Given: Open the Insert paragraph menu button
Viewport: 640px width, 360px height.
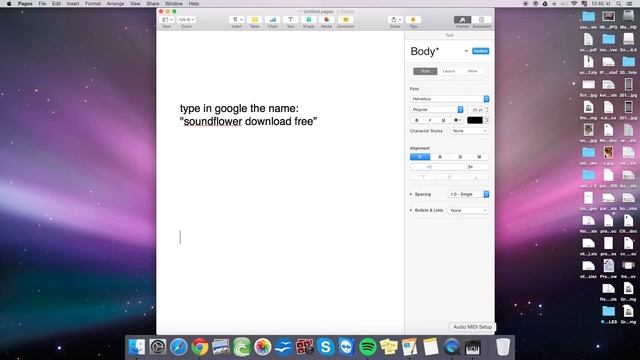Looking at the screenshot, I should tap(236, 20).
